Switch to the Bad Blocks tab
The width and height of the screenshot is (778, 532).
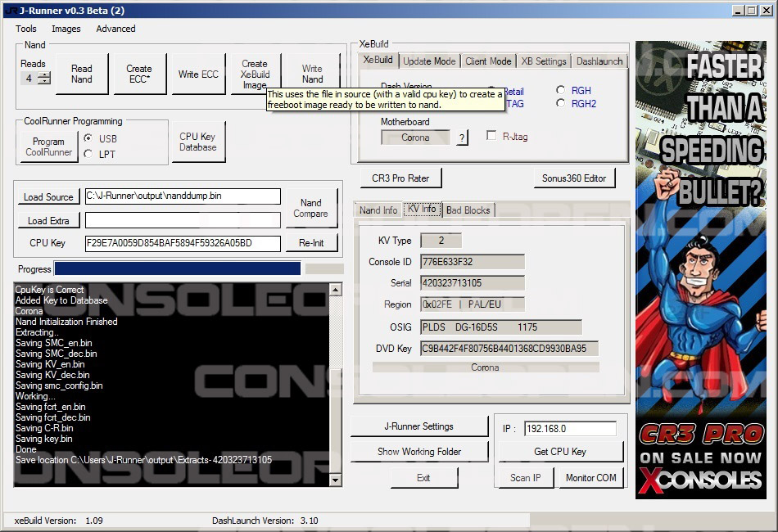tap(468, 210)
